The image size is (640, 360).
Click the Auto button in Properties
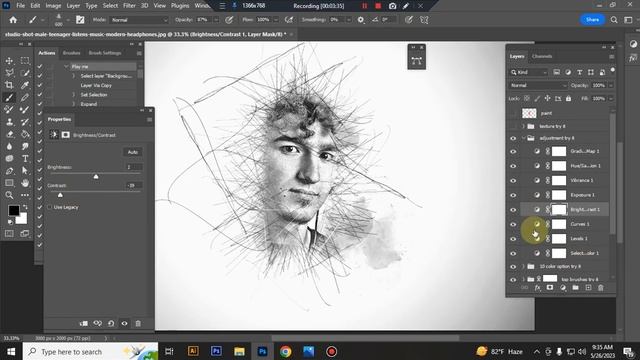(x=133, y=152)
